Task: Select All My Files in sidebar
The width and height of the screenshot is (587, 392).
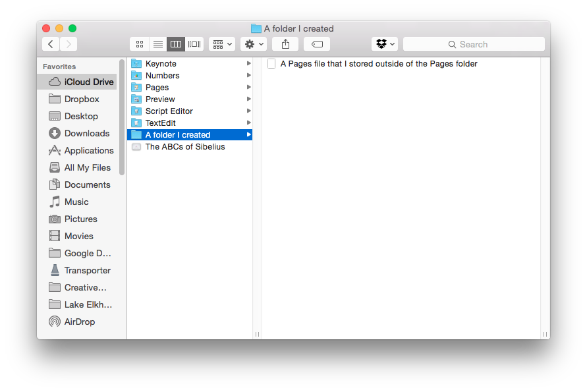Action: [x=77, y=167]
